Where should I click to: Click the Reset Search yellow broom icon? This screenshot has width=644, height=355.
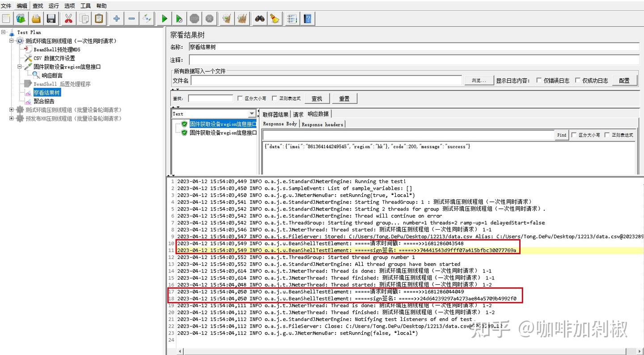pyautogui.click(x=275, y=18)
